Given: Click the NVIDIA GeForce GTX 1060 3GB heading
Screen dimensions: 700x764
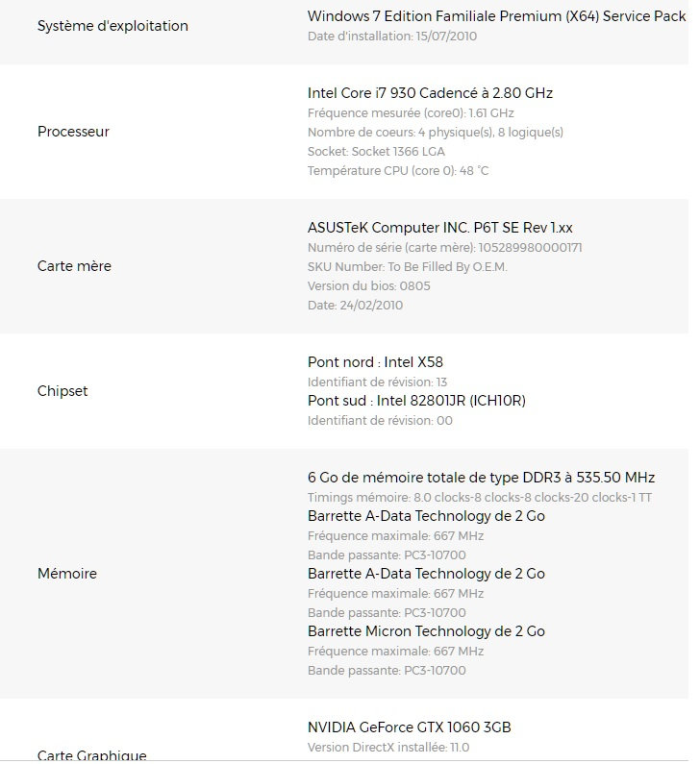Looking at the screenshot, I should point(415,727).
